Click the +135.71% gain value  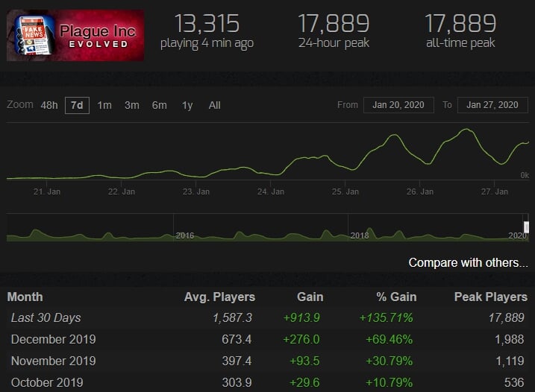386,318
